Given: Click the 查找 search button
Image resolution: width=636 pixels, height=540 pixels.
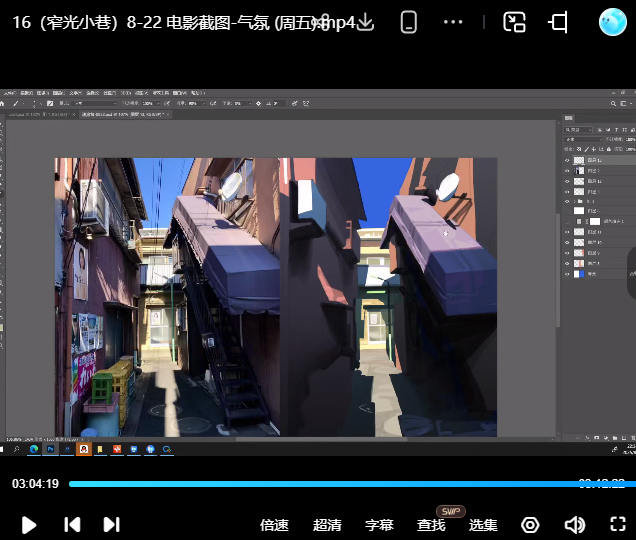Looking at the screenshot, I should coord(431,525).
